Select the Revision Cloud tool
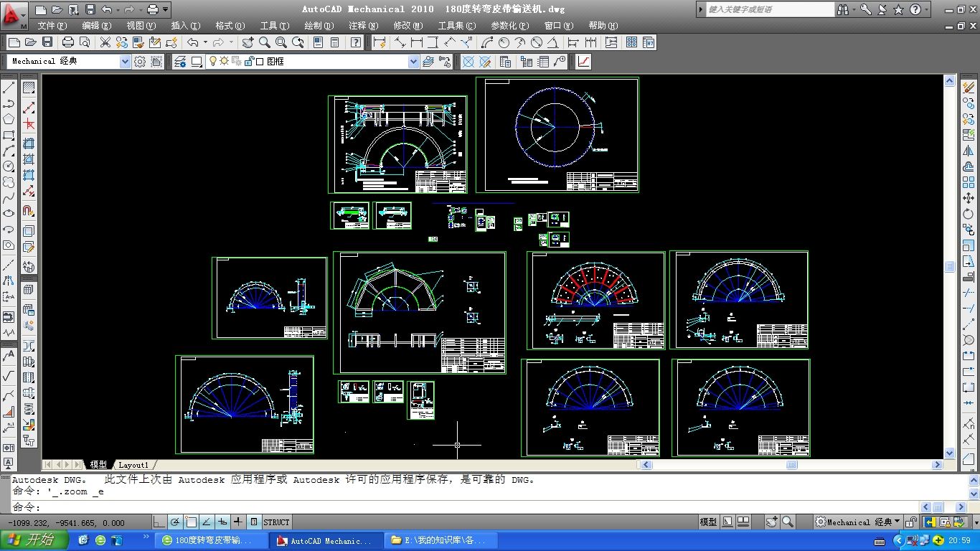Viewport: 980px width, 551px height. pos(9,182)
